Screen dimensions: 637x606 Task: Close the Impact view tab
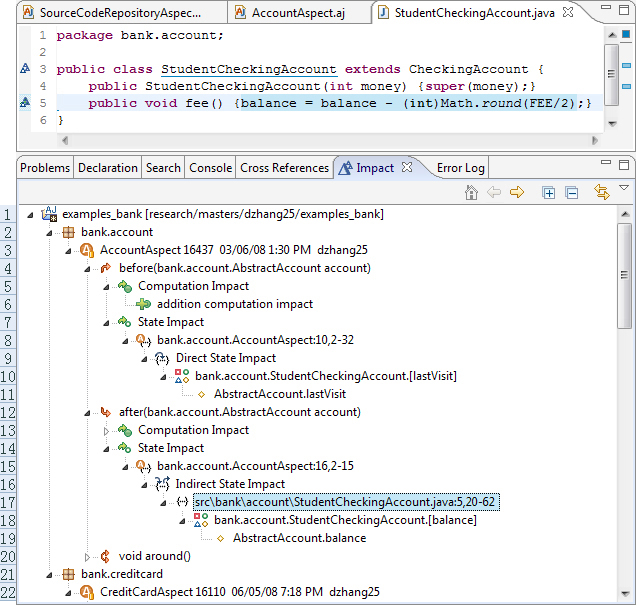(407, 167)
